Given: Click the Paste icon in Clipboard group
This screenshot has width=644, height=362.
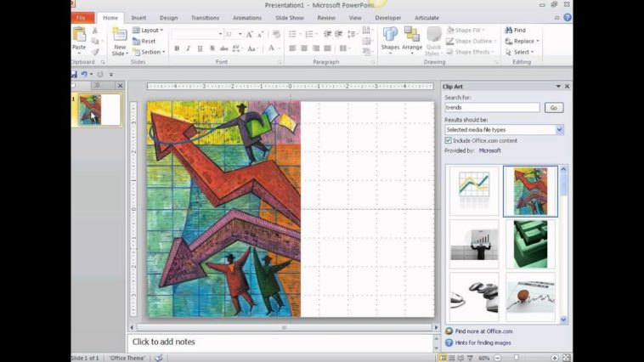Looking at the screenshot, I should (79, 37).
